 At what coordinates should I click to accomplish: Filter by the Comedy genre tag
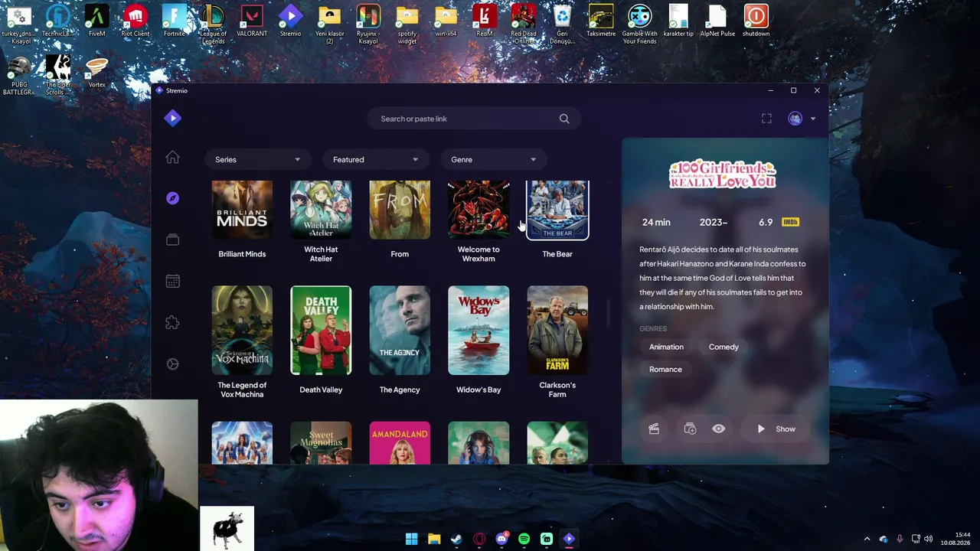point(724,347)
